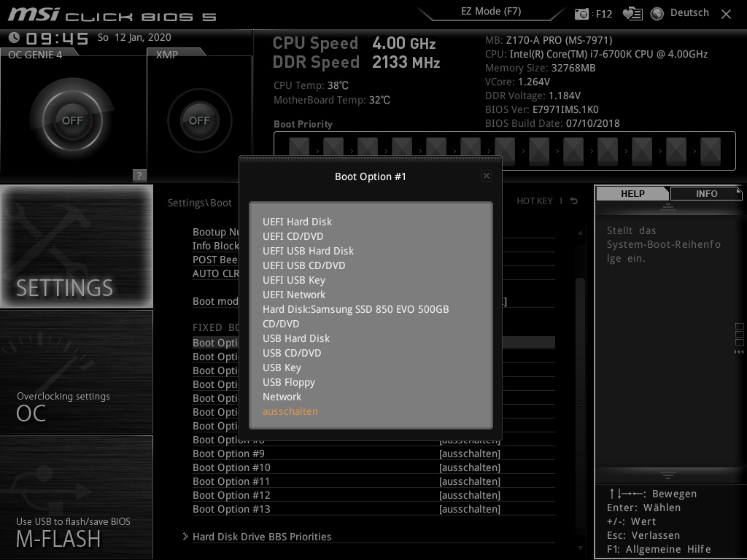Open Boot Option #9 value dropdown
Image resolution: width=747 pixels, height=560 pixels.
470,454
